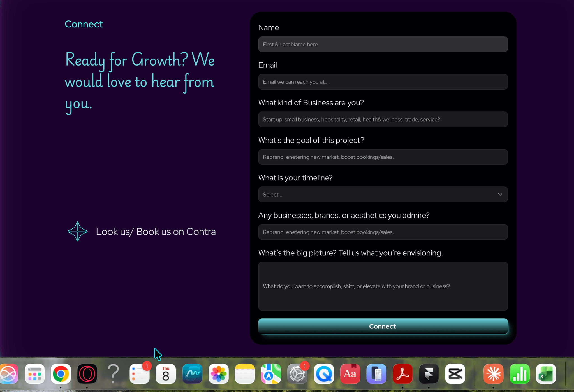This screenshot has height=392, width=574.
Task: Open Google Chrome from the dock
Action: click(x=61, y=374)
